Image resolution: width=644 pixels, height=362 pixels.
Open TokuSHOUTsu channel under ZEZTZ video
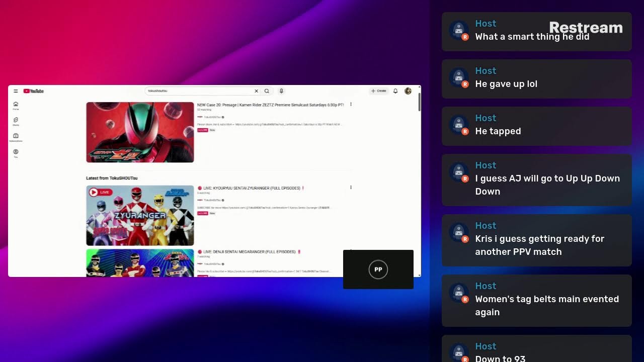click(x=212, y=117)
